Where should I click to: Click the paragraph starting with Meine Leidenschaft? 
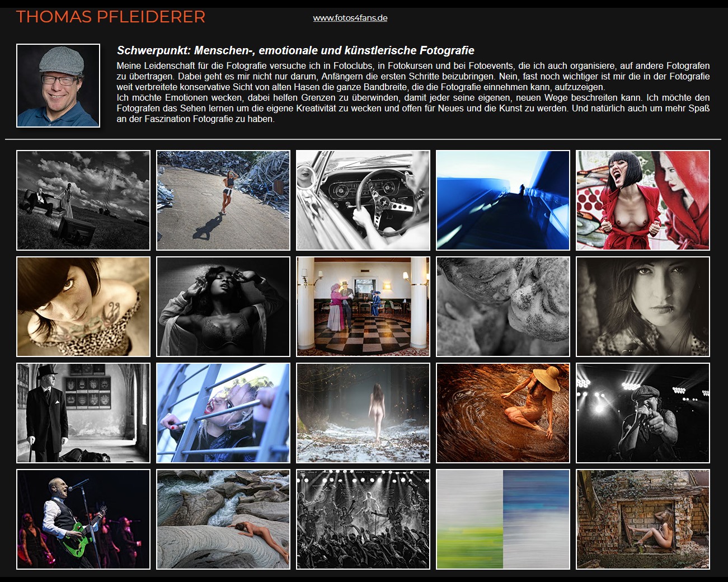[413, 76]
